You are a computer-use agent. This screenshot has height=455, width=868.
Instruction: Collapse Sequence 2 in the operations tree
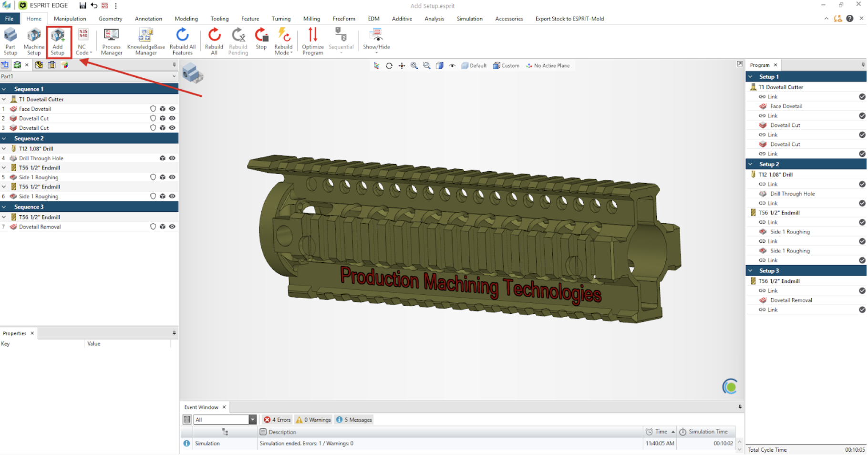pyautogui.click(x=4, y=139)
